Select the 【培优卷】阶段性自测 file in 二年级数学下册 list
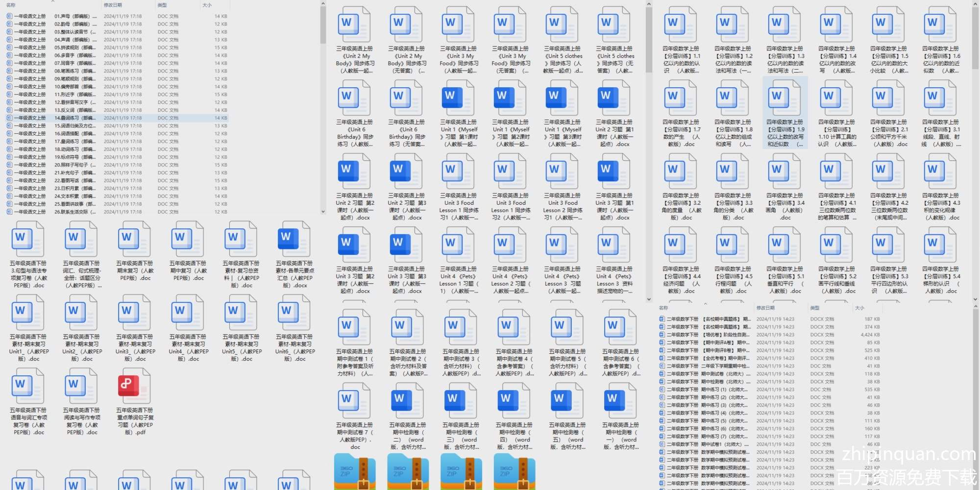 pyautogui.click(x=725, y=335)
